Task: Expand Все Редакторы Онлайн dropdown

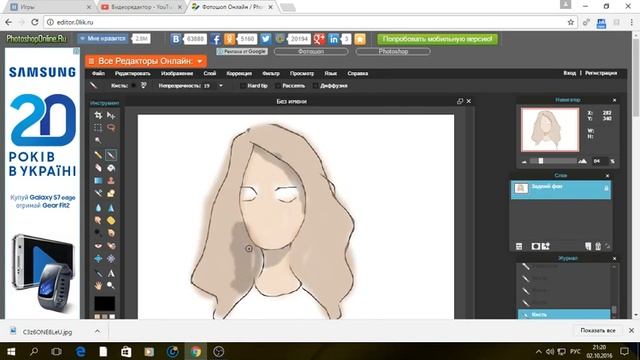Action: (x=200, y=61)
